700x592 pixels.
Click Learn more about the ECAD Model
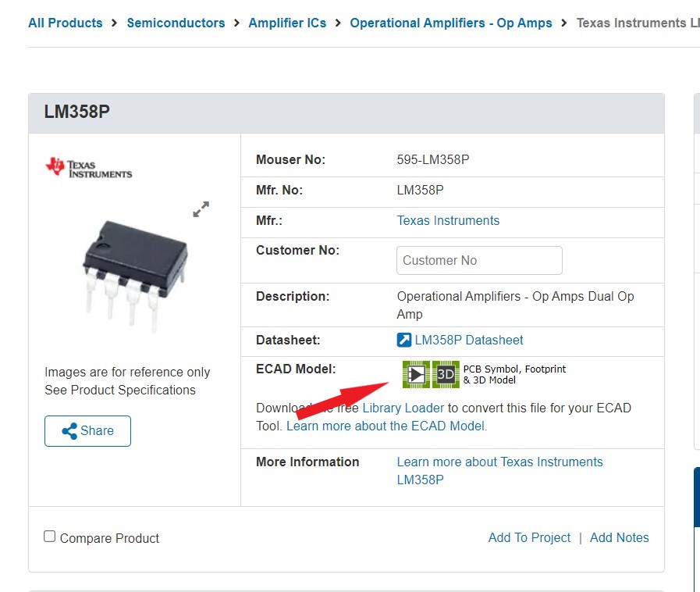pyautogui.click(x=386, y=426)
